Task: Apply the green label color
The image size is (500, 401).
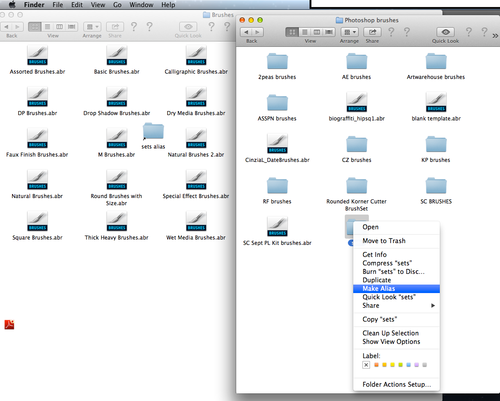Action: tap(401, 365)
